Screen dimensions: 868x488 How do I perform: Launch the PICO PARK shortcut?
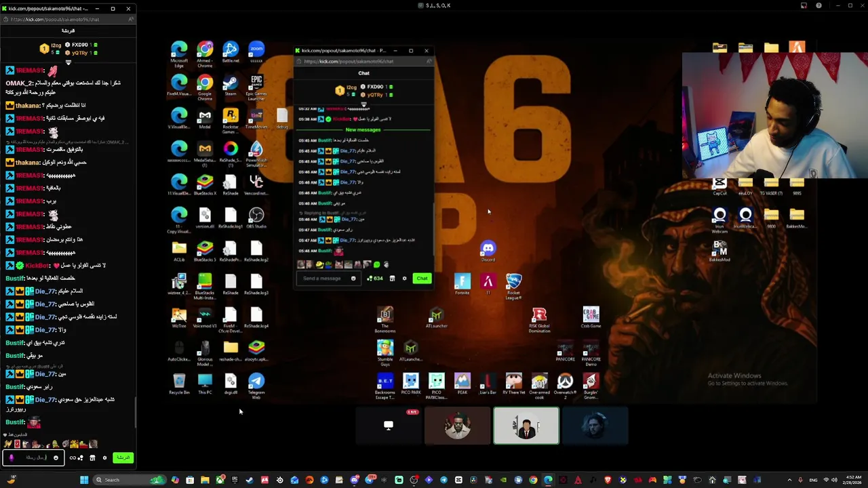tap(410, 384)
